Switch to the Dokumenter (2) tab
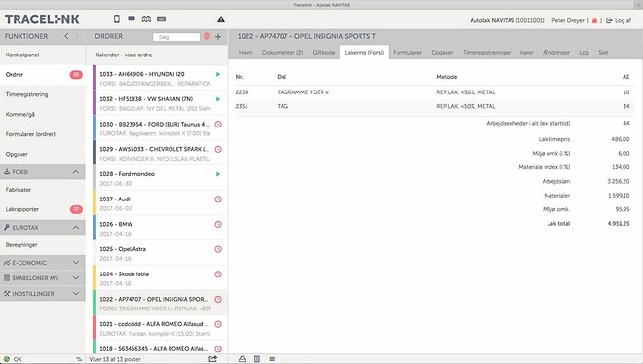The image size is (643, 364). click(x=283, y=52)
